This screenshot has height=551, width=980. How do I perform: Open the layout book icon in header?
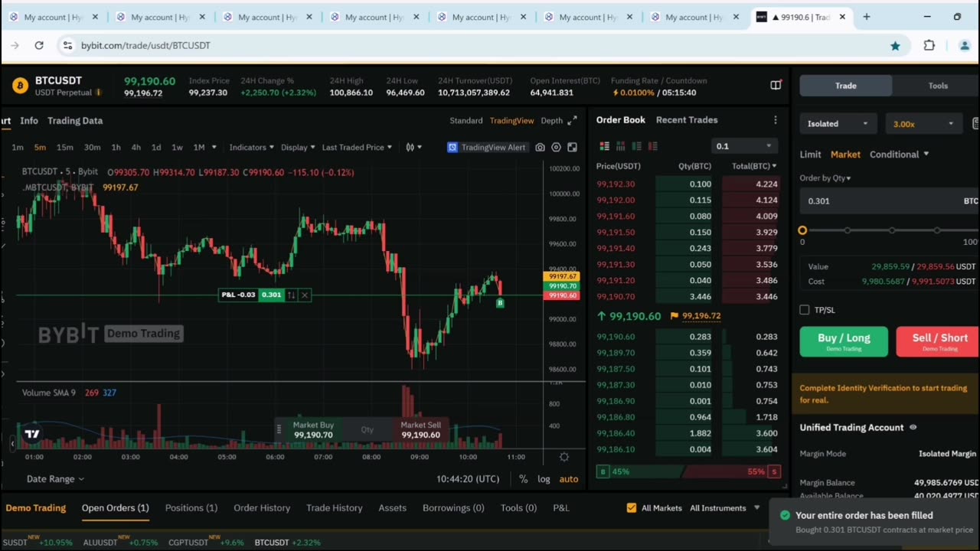[776, 86]
